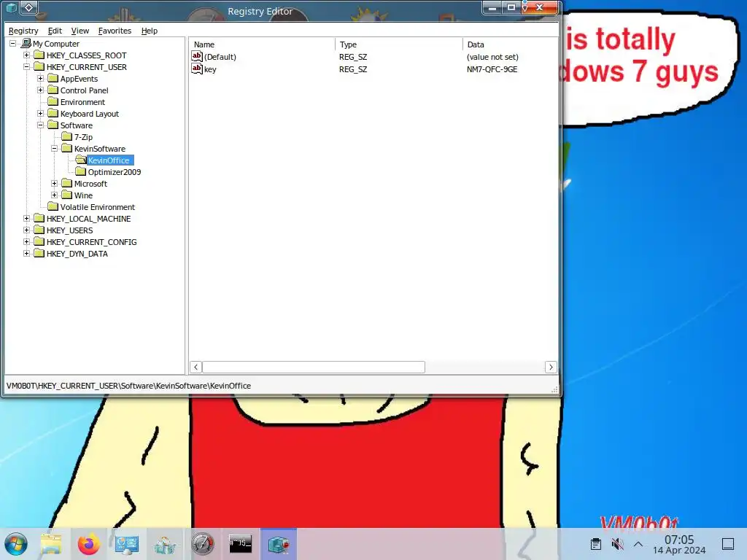Expand HKEY_DYN_DATA node
747x560 pixels.
(27, 253)
